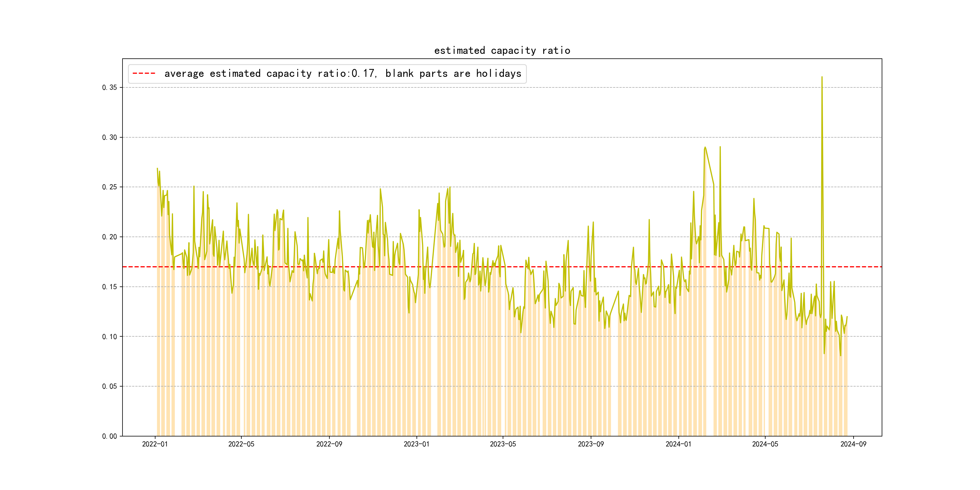Image resolution: width=980 pixels, height=490 pixels.
Task: Click the red dashed legend line sample
Action: click(144, 73)
